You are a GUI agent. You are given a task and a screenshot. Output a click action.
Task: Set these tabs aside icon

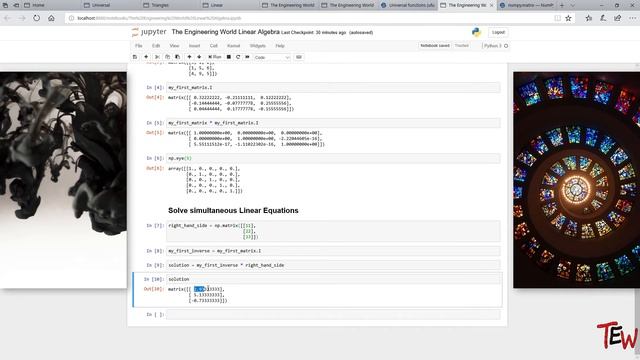(16, 5)
